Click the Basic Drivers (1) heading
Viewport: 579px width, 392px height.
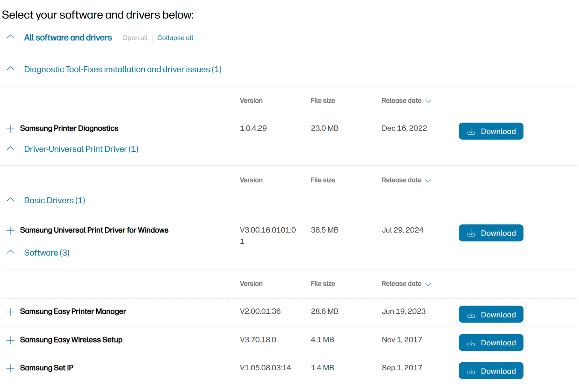tap(55, 200)
